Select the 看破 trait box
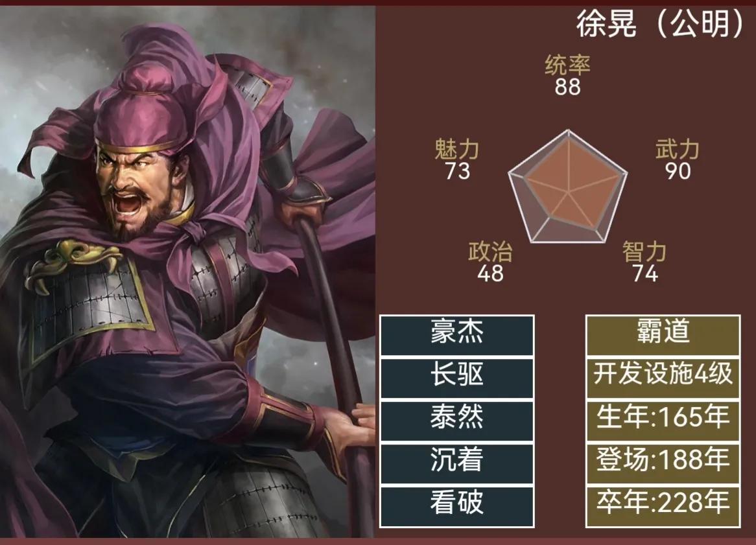Viewport: 756px width, 545px height. pyautogui.click(x=456, y=507)
